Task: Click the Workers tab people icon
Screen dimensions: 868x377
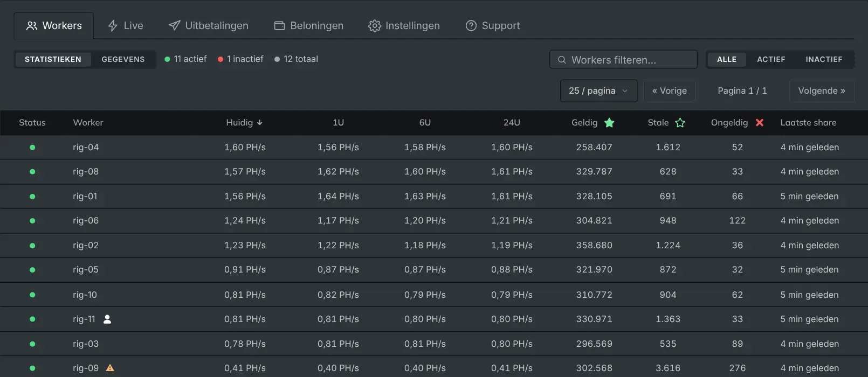Action: [x=32, y=26]
